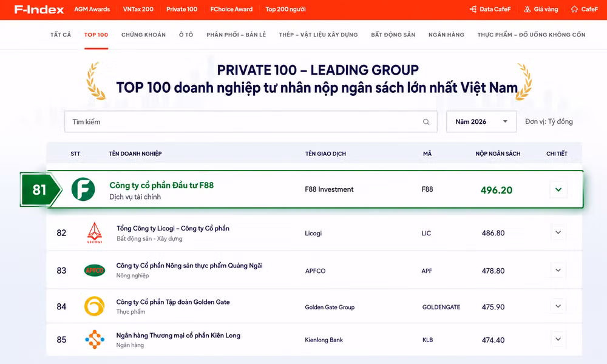Click the 474.40 budget value
Screen dimensions: 607x364
493,340
